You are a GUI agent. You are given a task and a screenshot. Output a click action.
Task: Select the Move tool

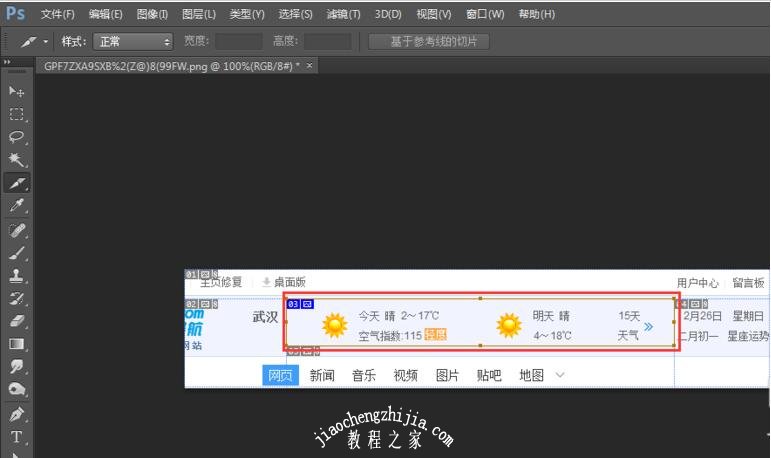click(x=16, y=92)
